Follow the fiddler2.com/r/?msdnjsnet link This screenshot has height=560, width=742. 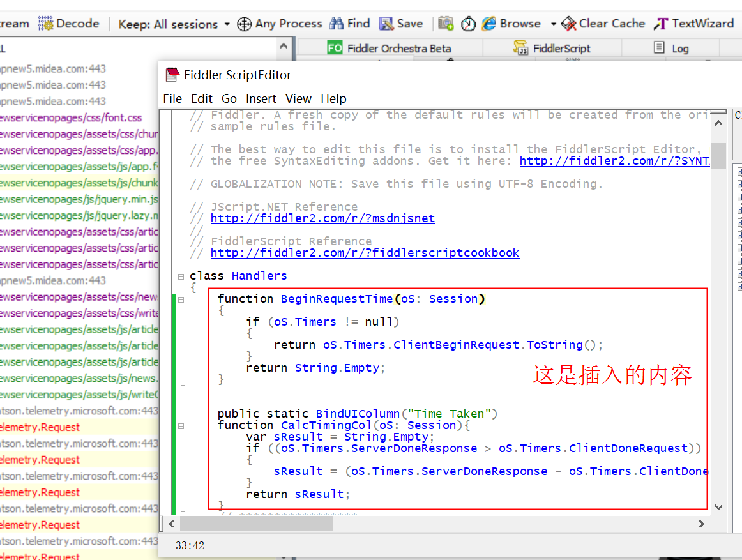point(322,218)
